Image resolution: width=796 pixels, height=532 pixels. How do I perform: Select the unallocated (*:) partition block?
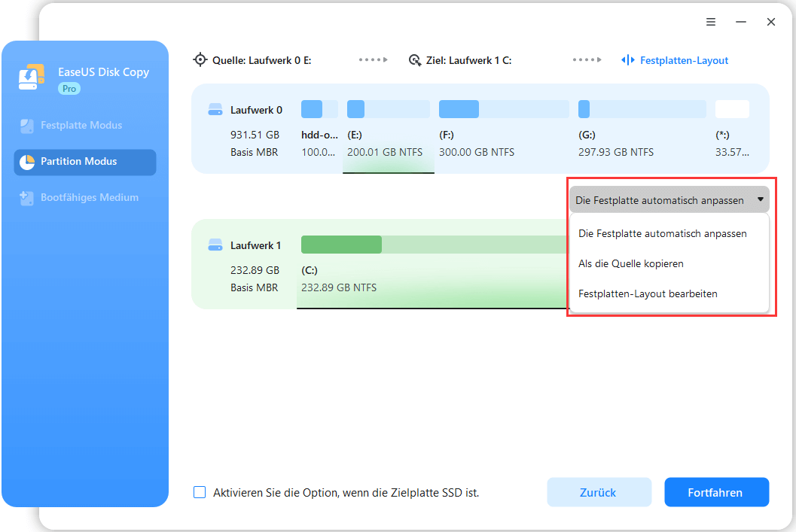(732, 109)
